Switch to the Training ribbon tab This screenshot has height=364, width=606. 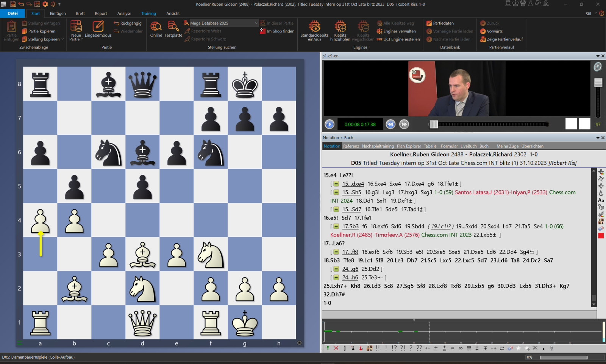pos(148,14)
